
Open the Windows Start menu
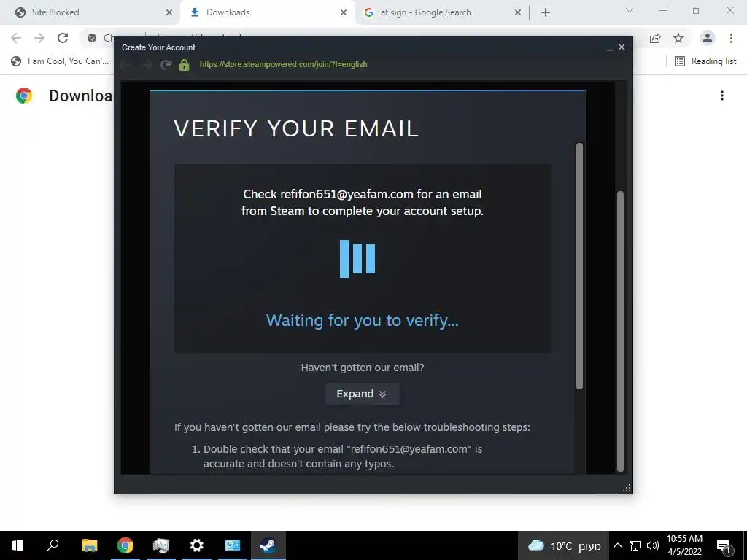(x=18, y=545)
